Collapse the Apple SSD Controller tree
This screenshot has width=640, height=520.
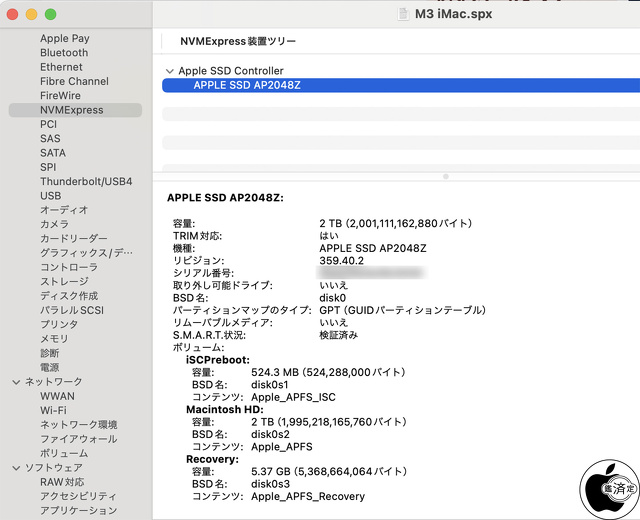pyautogui.click(x=170, y=71)
